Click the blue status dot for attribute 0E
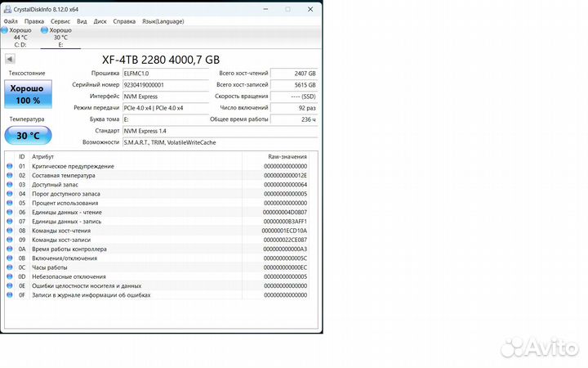The height and width of the screenshot is (368, 588). (10, 285)
